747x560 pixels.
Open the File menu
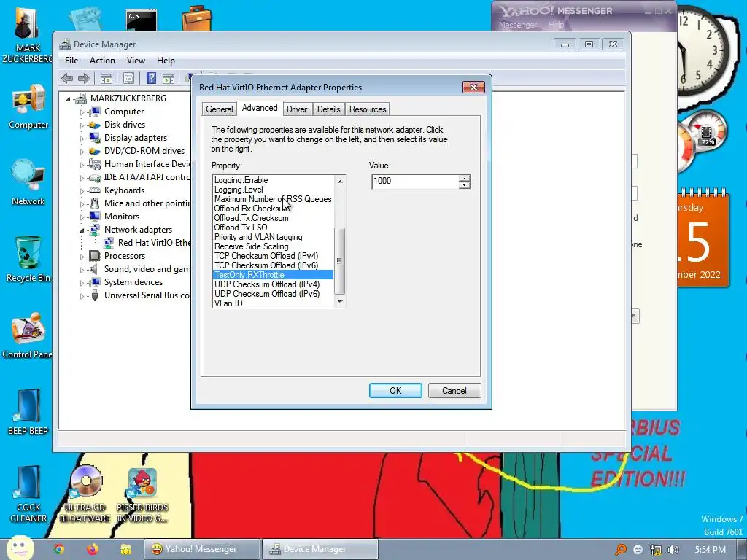click(x=71, y=61)
